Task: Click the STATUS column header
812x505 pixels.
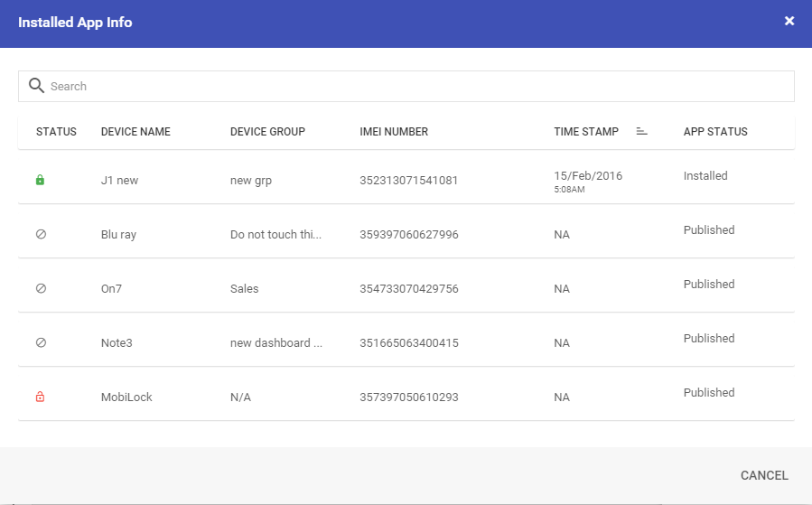Action: (56, 132)
